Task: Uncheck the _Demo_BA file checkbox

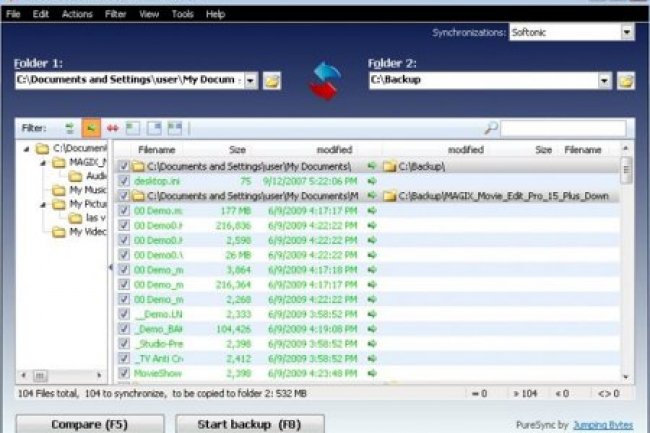Action: (124, 329)
